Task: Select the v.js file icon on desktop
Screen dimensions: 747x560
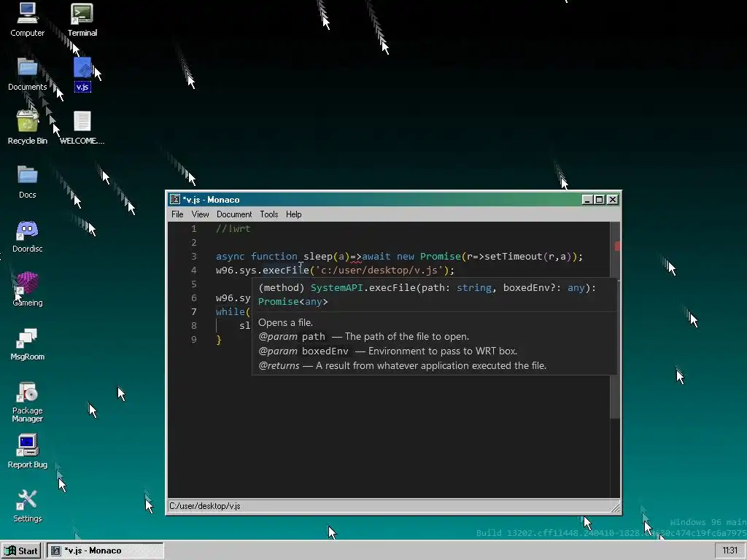Action: (x=82, y=74)
